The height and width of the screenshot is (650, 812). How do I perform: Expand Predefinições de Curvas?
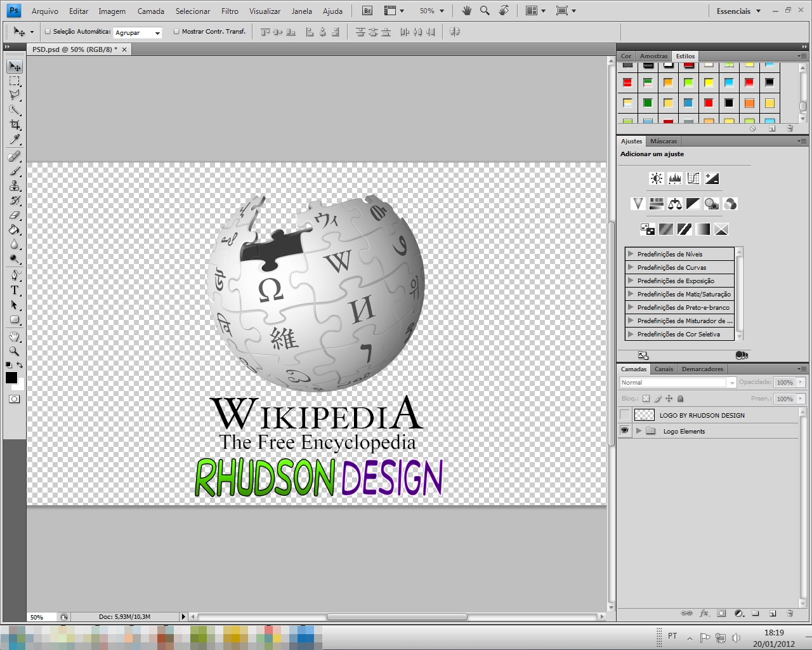pos(630,267)
